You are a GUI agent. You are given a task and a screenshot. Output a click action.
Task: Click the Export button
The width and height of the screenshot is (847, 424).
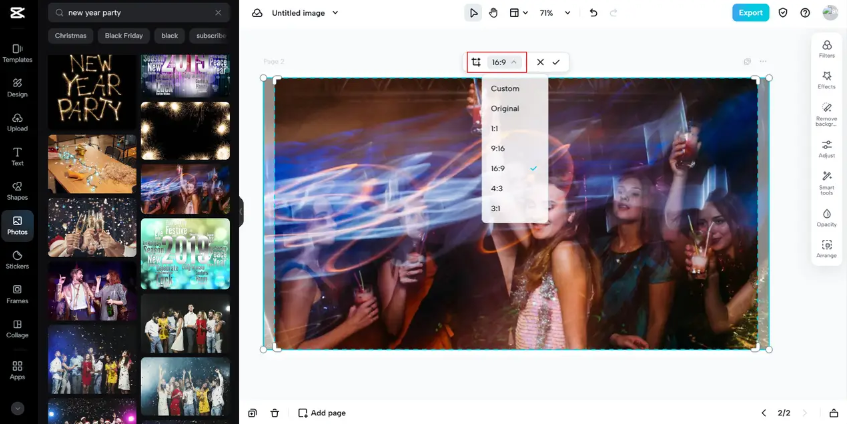(750, 13)
